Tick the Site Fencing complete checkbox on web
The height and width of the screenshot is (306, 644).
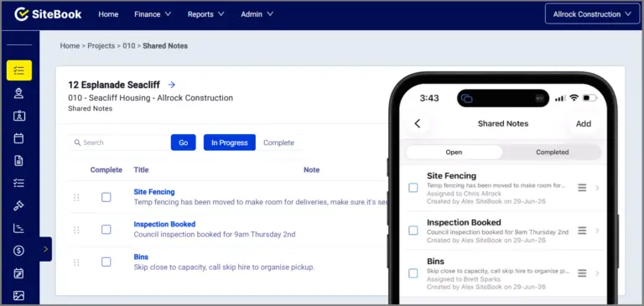tap(106, 198)
